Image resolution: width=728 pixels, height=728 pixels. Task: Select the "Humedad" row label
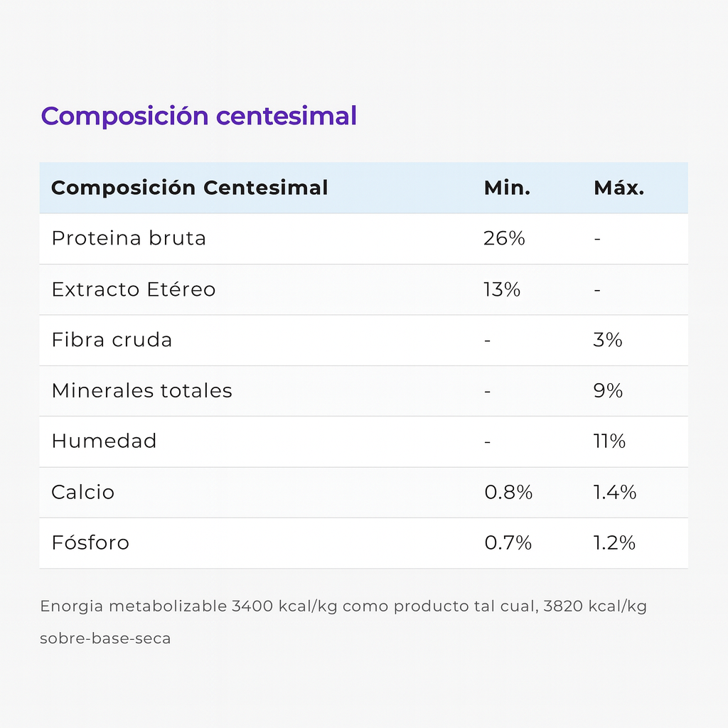click(104, 441)
